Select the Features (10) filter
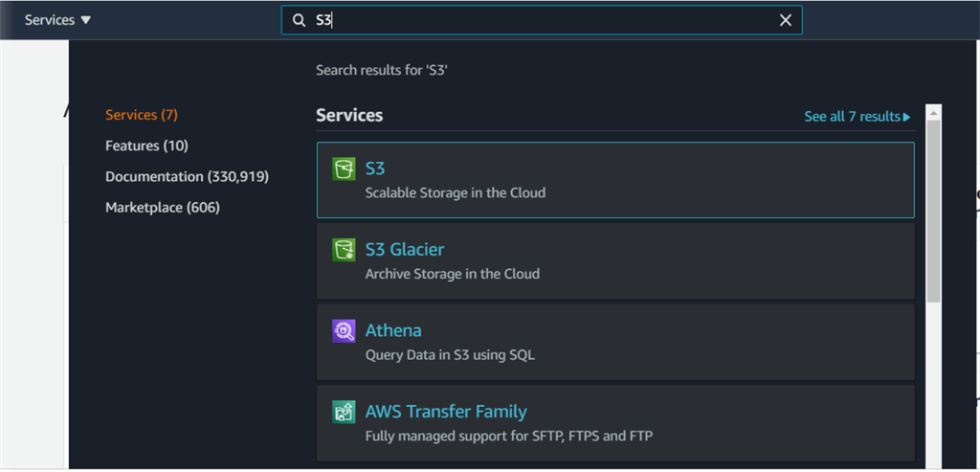This screenshot has width=980, height=472. click(x=146, y=146)
